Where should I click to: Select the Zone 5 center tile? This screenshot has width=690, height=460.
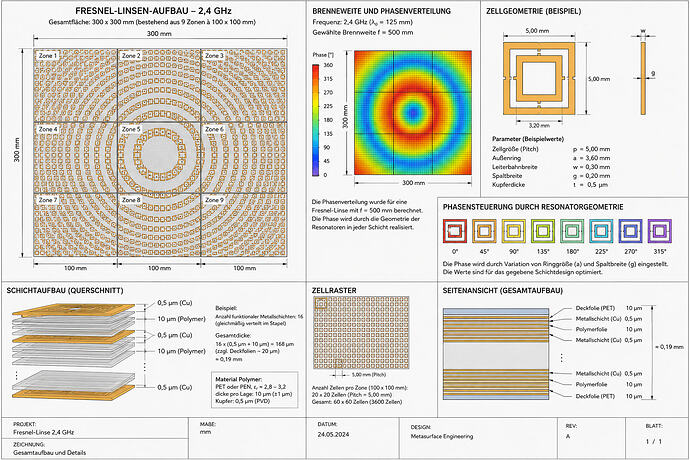[159, 158]
